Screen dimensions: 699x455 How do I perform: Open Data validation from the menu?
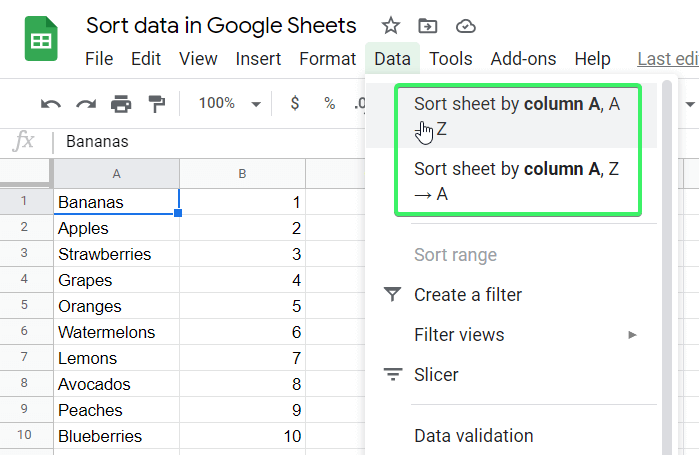tap(473, 436)
